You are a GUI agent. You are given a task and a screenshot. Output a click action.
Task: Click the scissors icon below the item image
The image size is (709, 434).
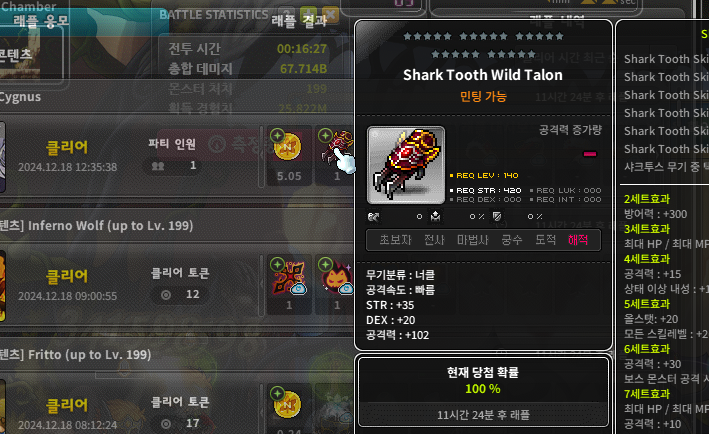[x=373, y=217]
